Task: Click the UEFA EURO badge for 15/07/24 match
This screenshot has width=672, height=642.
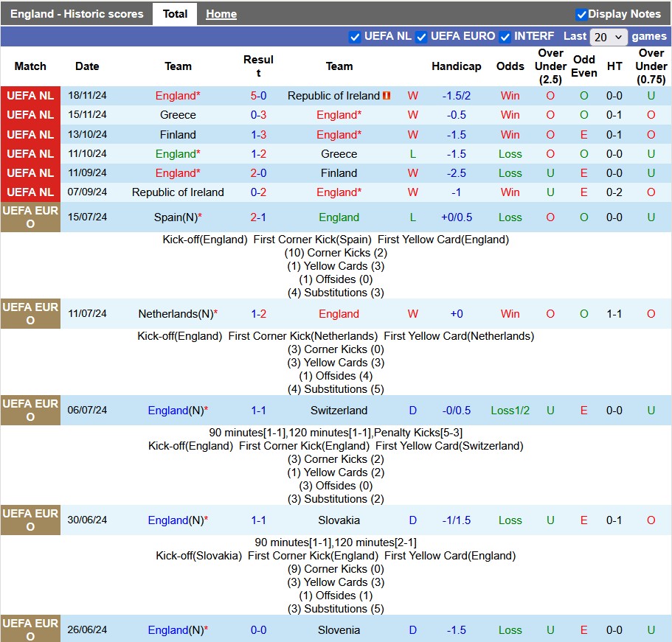Action: click(x=30, y=217)
